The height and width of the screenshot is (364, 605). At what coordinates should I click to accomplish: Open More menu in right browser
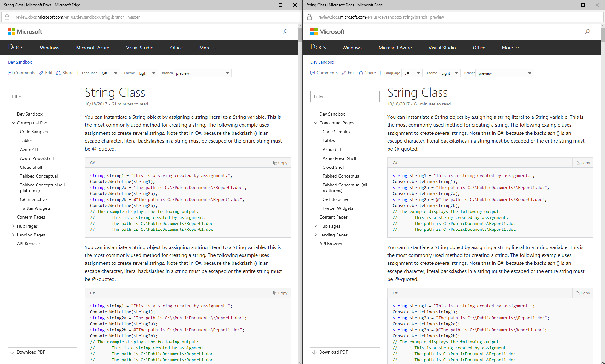click(x=510, y=48)
